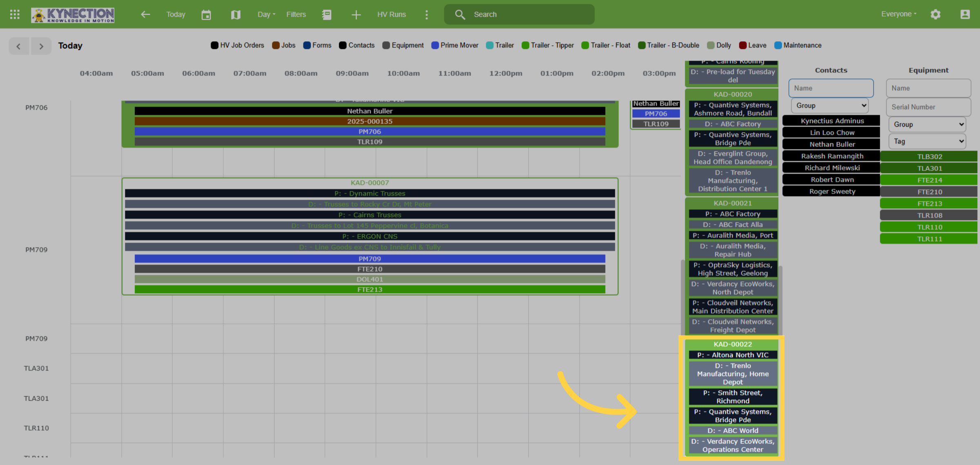Open the user account icon
This screenshot has width=980, height=465.
(965, 14)
